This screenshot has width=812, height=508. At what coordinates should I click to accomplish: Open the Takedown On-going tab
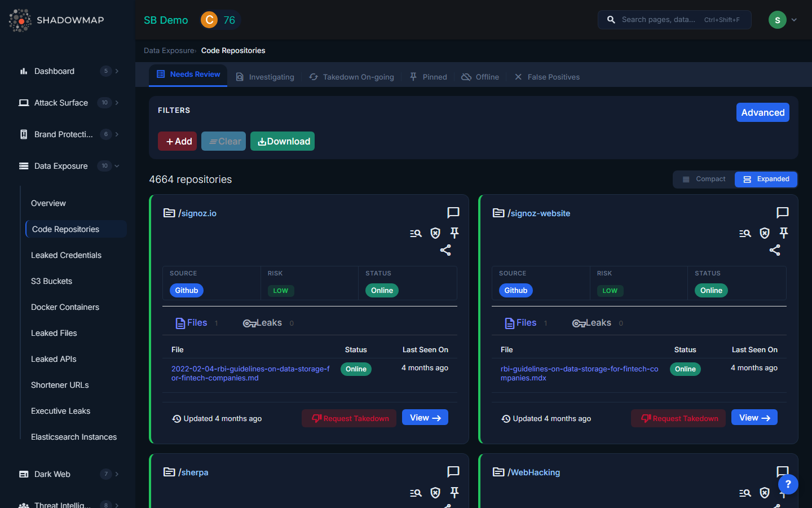click(351, 77)
